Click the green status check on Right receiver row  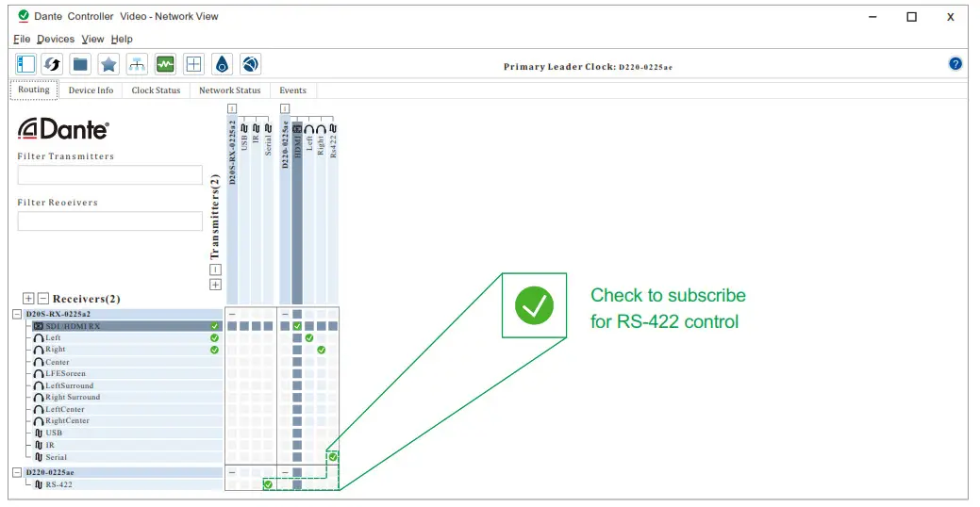[x=214, y=350]
